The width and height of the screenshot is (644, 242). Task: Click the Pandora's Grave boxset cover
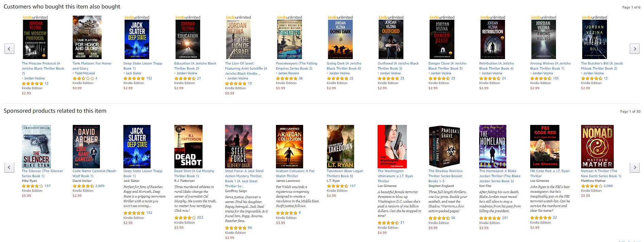pos(445,147)
